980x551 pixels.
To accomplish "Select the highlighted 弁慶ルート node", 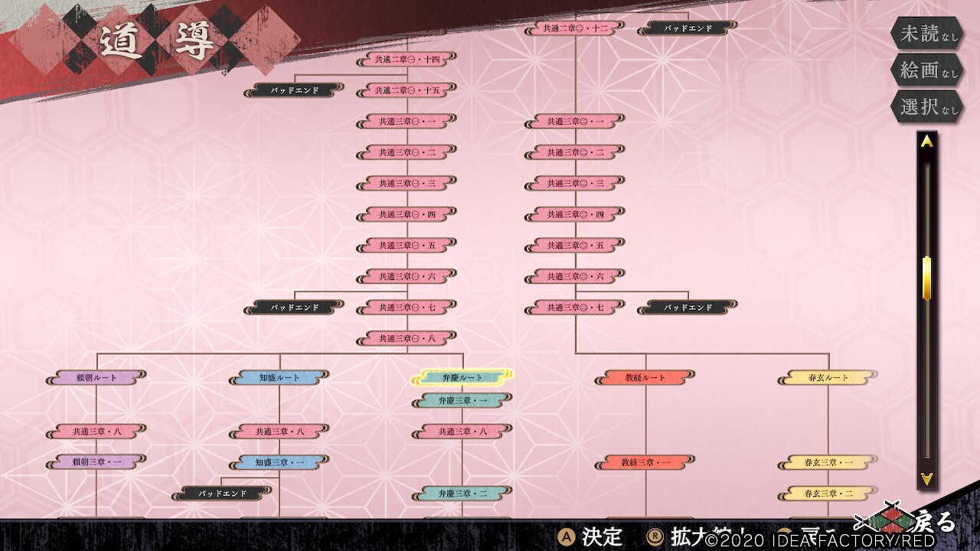I will click(x=462, y=377).
